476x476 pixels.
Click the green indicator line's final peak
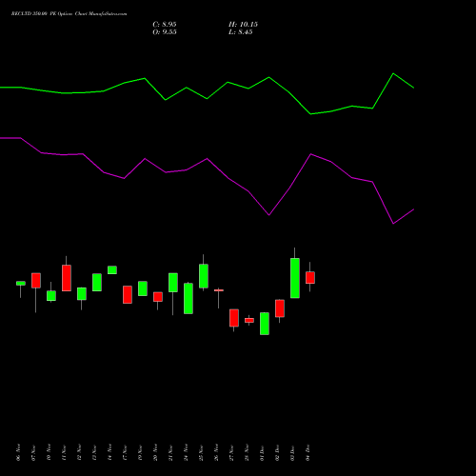(393, 73)
